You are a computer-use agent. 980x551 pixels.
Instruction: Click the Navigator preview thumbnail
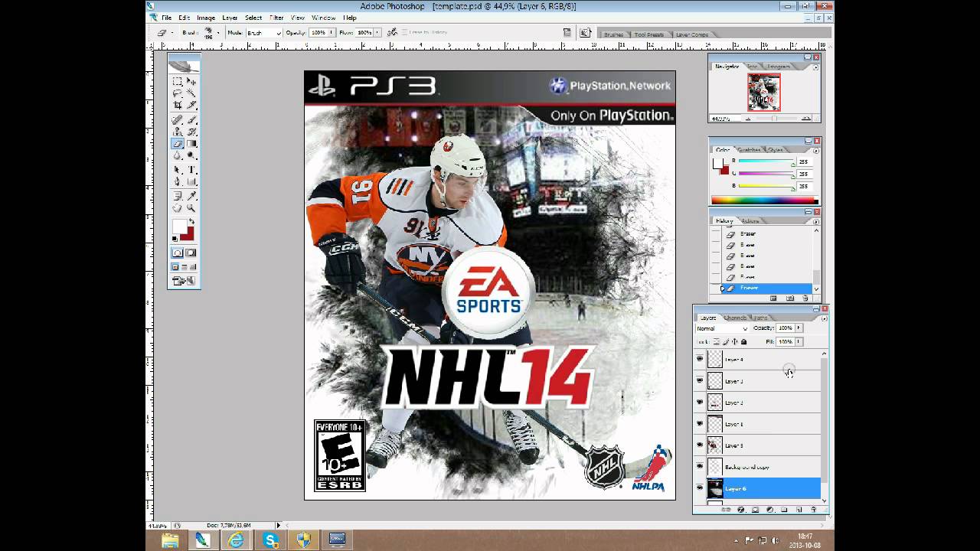763,93
